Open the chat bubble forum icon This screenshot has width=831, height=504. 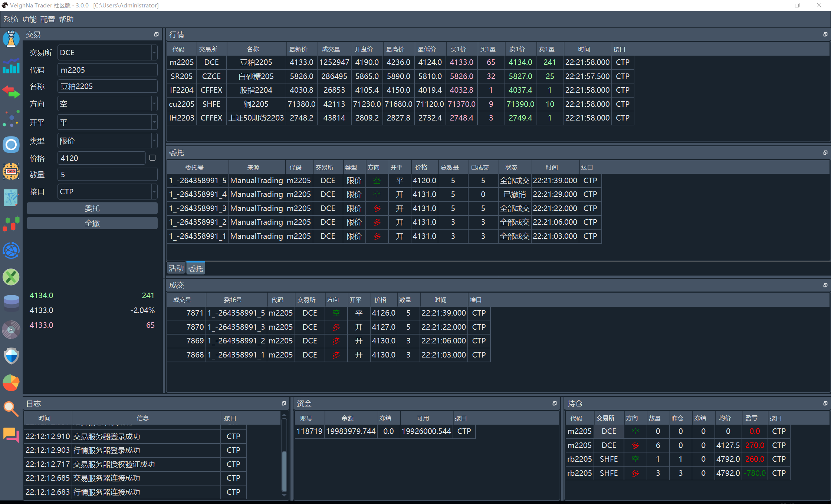point(11,435)
